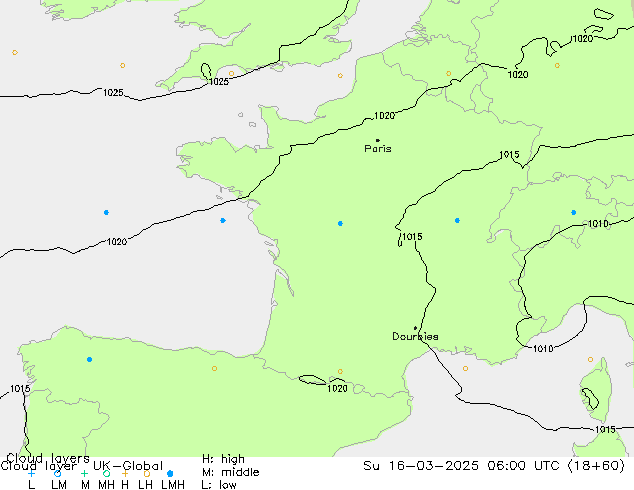This screenshot has height=490, width=634.
Task: Click the black city dot above Paris
Action: point(378,140)
